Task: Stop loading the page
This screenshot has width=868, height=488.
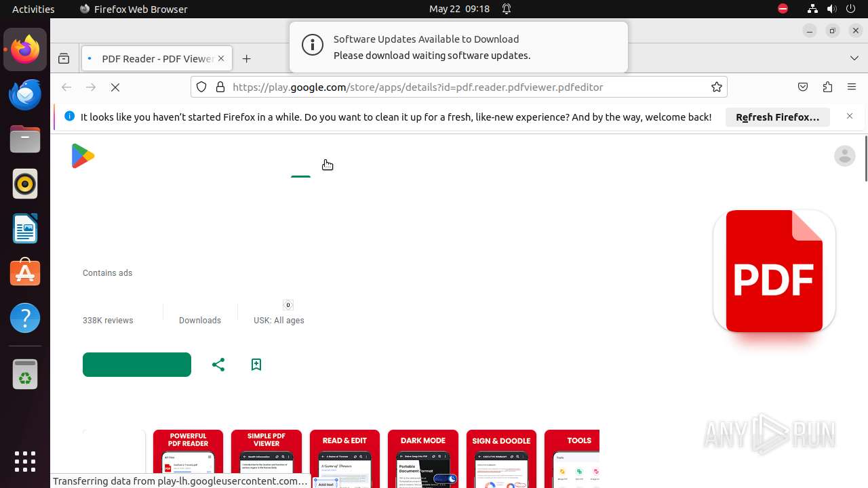Action: [x=115, y=87]
